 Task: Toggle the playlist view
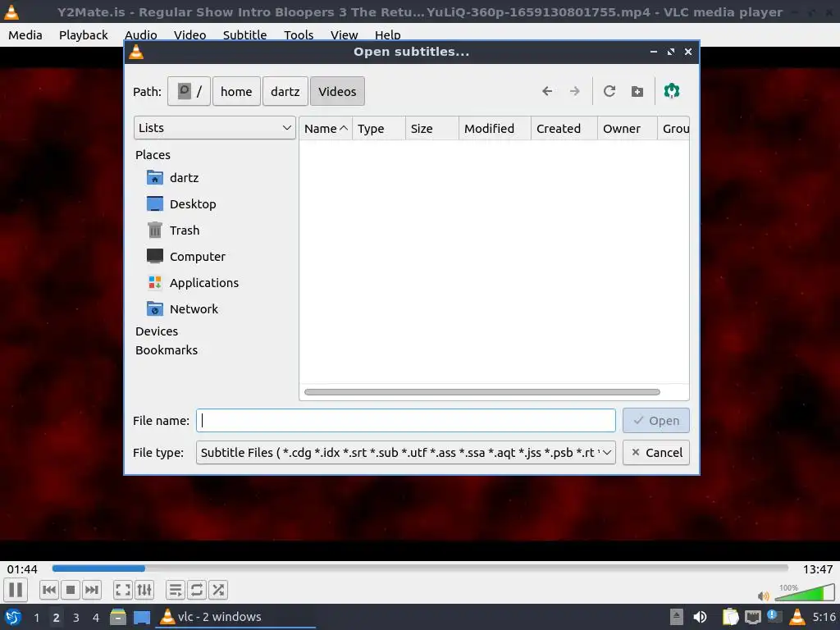(176, 590)
